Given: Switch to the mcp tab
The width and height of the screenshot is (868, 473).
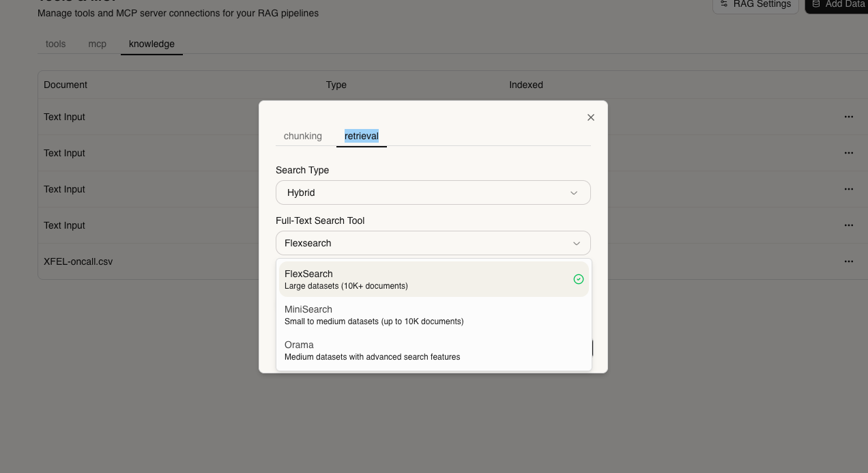Looking at the screenshot, I should click(97, 44).
